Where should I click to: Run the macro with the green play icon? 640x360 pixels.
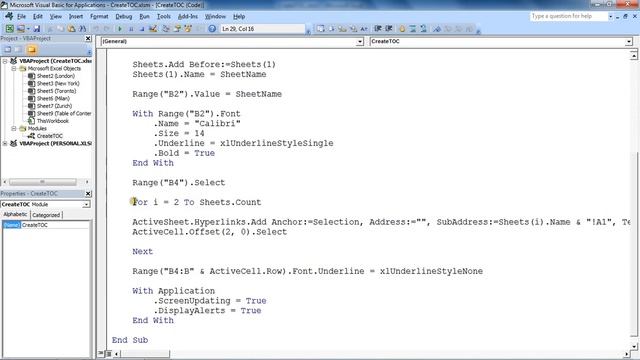[120, 29]
